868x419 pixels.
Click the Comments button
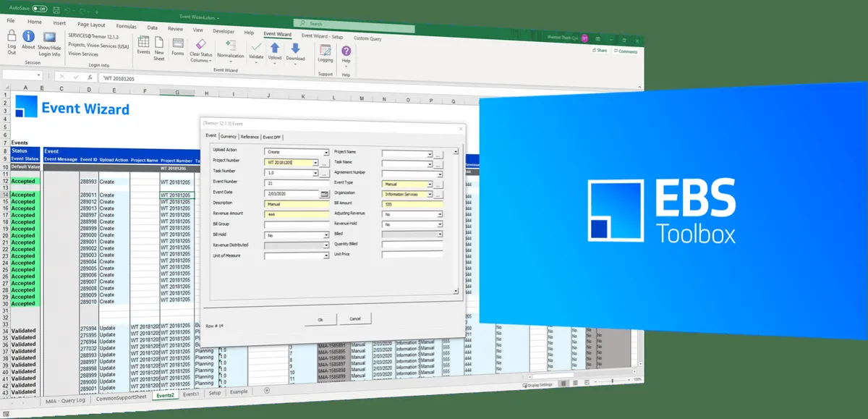[626, 51]
